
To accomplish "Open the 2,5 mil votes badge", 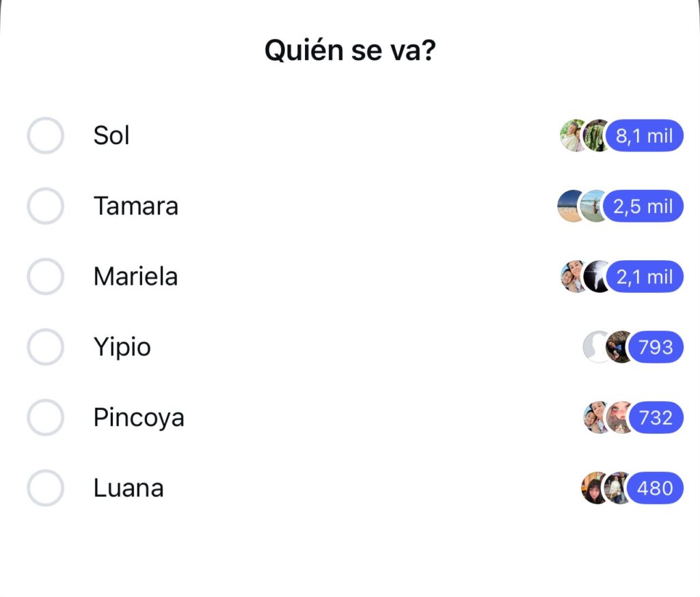I will click(643, 206).
